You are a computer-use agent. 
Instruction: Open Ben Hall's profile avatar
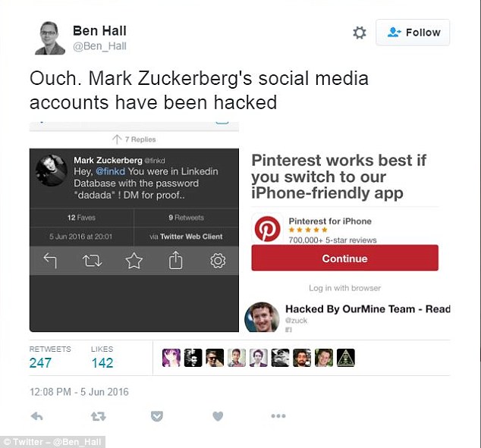(50, 37)
